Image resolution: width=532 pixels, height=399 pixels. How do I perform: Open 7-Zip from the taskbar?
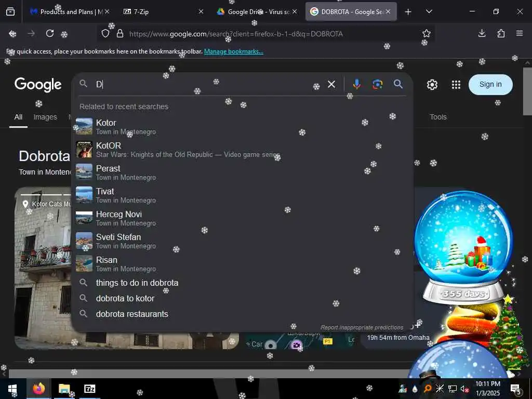point(89,389)
